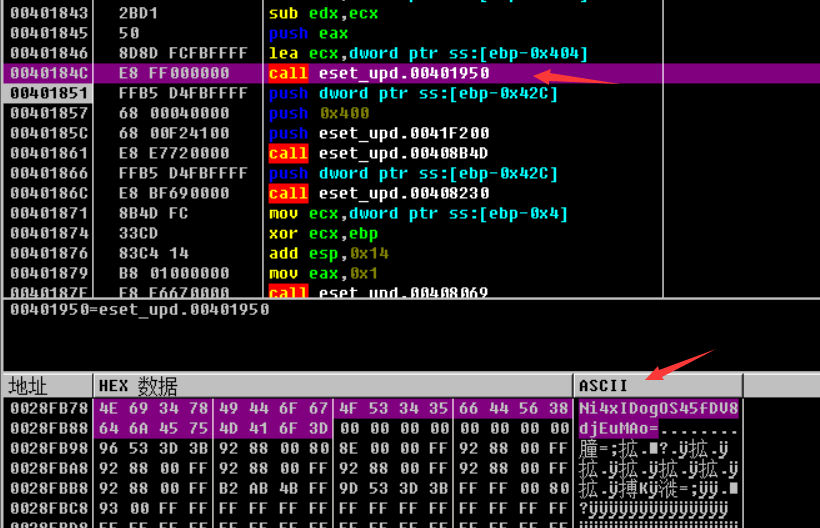Select the add esp,0x14 instruction
Viewport: 820px width, 528px height.
click(x=329, y=254)
